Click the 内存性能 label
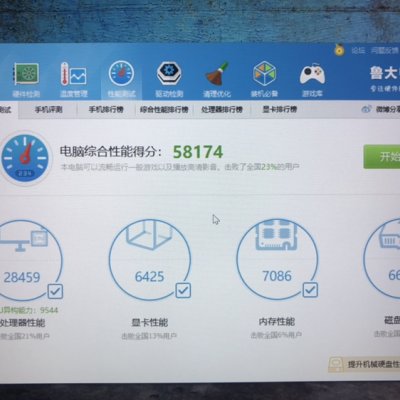The image size is (400, 400). point(277,321)
